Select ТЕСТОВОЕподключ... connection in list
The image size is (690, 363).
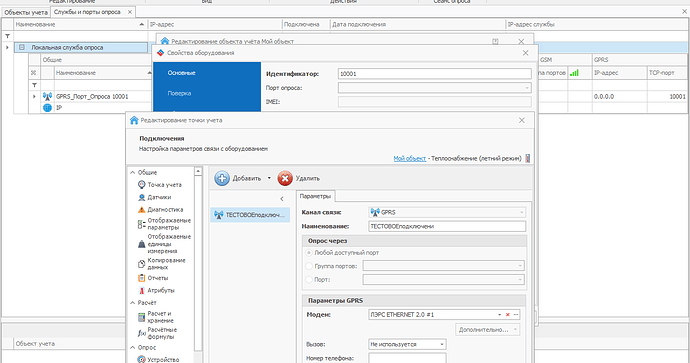click(250, 215)
